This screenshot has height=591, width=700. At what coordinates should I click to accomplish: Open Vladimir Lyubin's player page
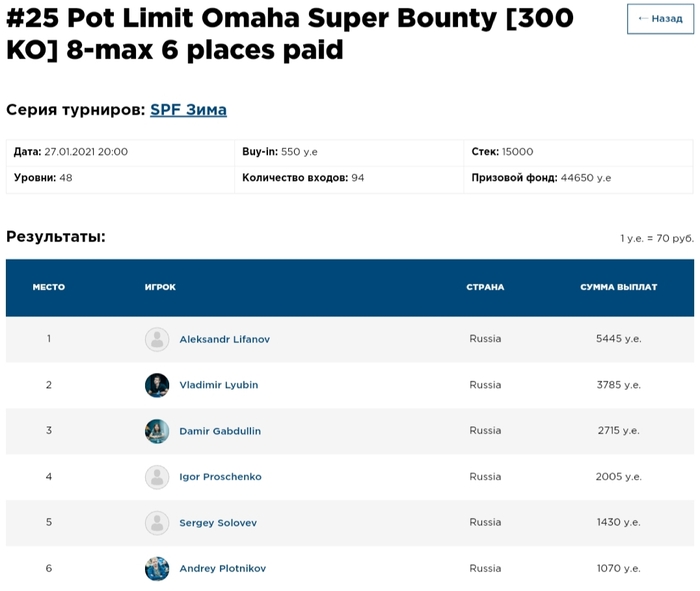coord(219,385)
